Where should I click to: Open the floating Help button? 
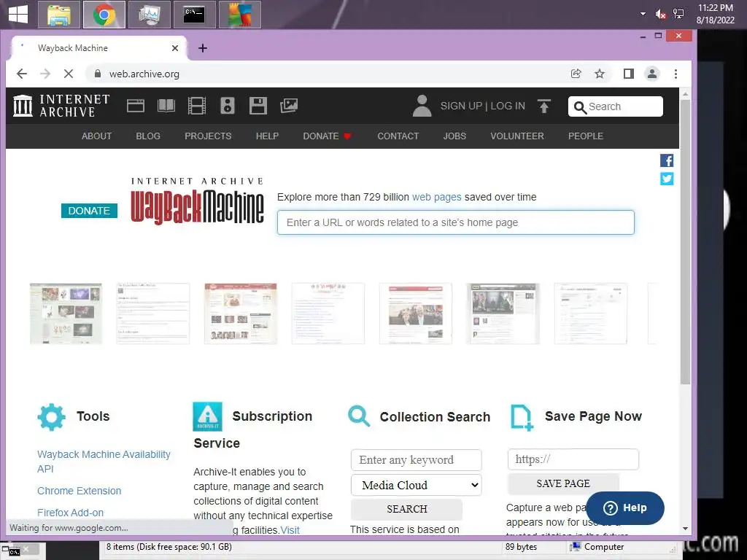[625, 508]
